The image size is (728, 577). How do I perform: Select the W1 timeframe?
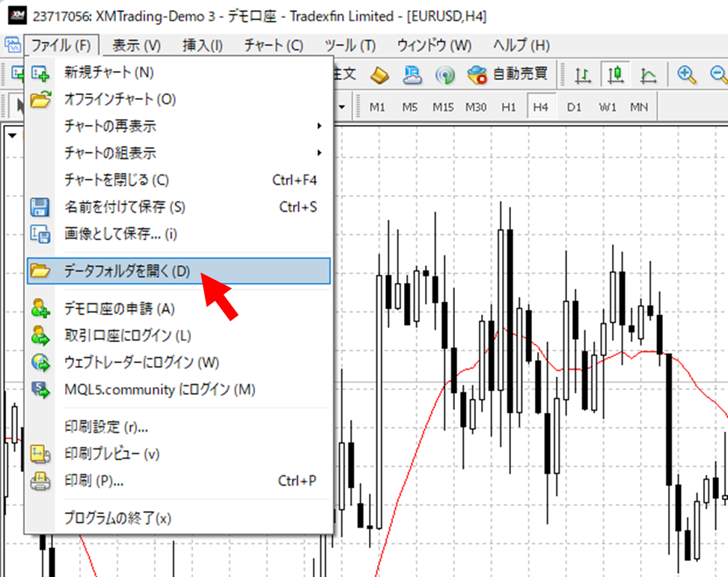(608, 107)
